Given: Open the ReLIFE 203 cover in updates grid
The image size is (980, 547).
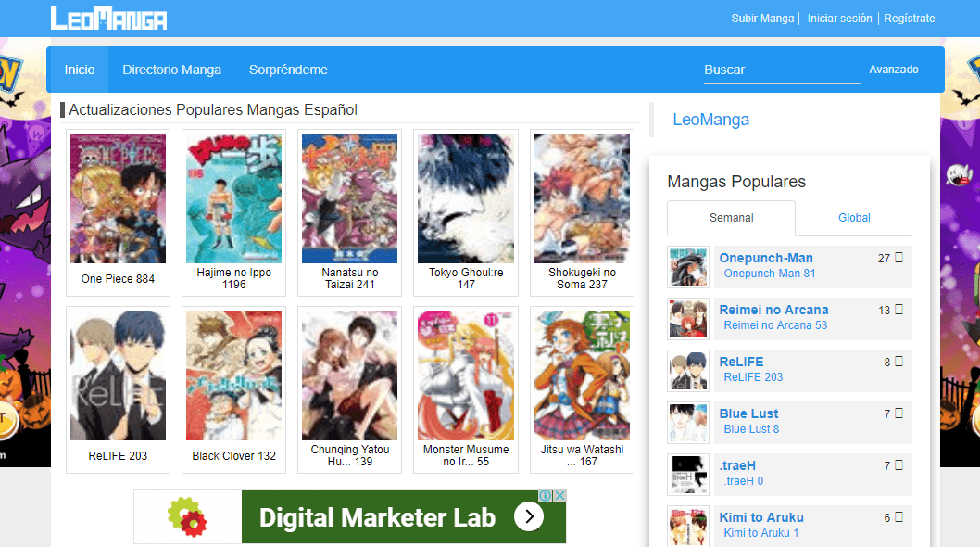Looking at the screenshot, I should click(119, 375).
